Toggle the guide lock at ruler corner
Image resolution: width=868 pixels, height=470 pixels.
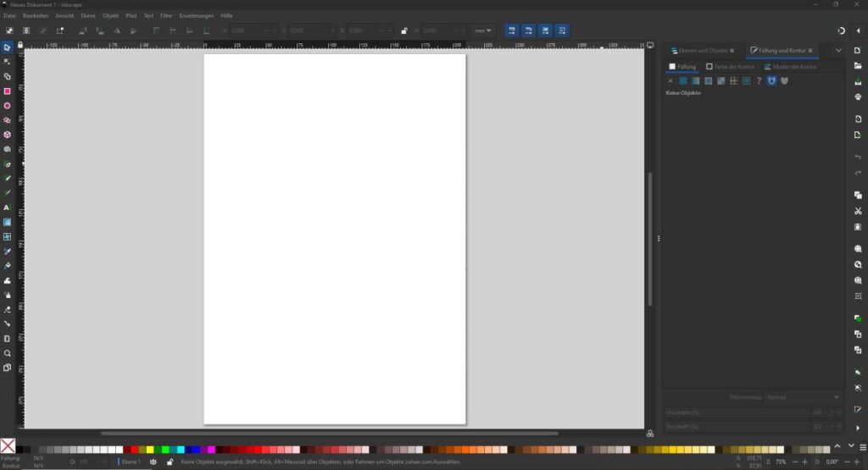(x=20, y=46)
